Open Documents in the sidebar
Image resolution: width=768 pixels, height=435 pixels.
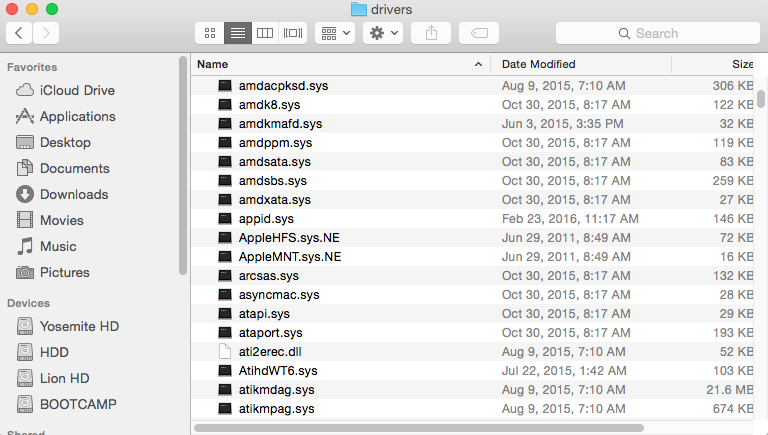[x=62, y=169]
